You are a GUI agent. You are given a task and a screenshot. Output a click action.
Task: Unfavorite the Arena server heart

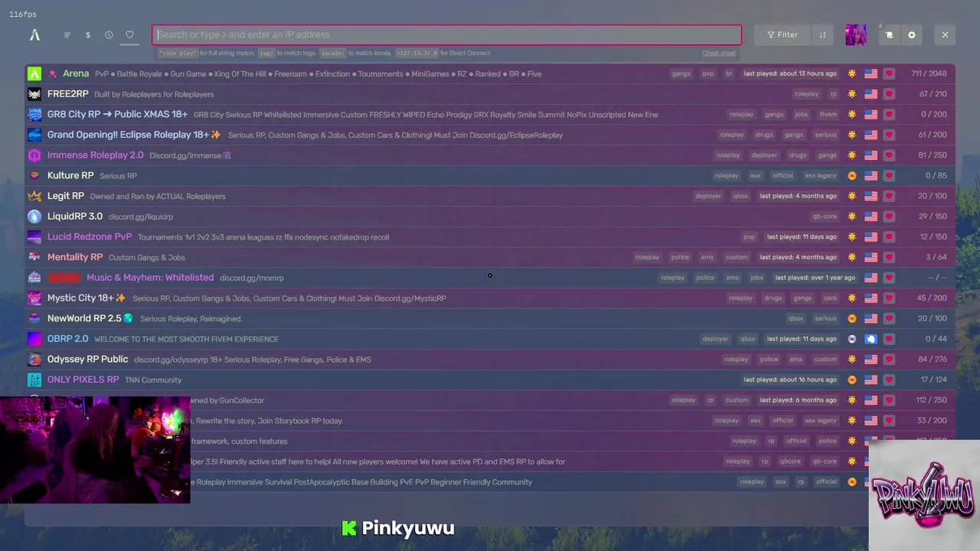(x=889, y=73)
